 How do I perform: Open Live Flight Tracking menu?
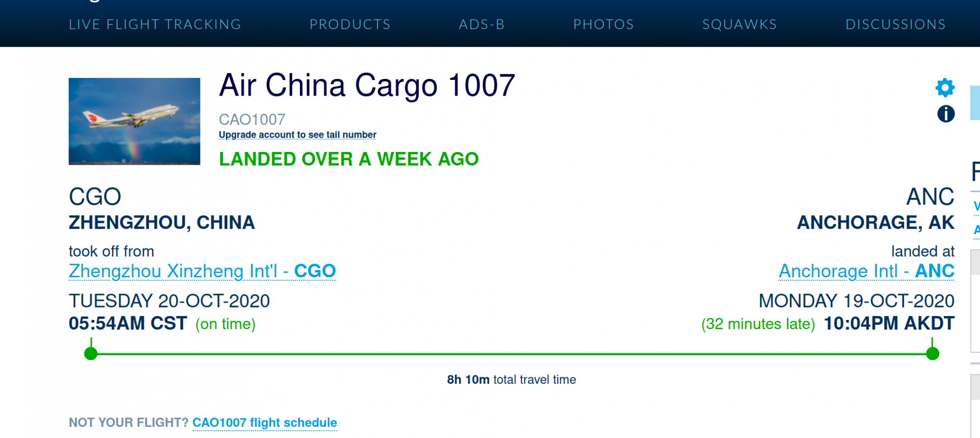tap(155, 24)
